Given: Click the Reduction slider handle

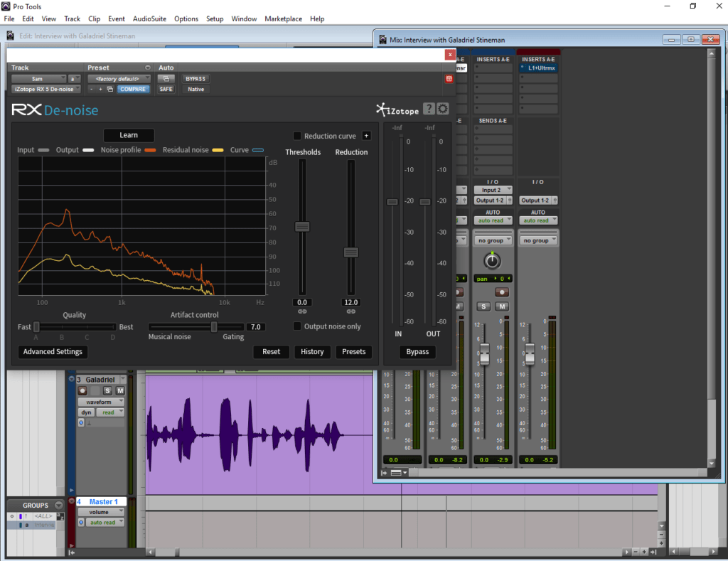Looking at the screenshot, I should click(x=350, y=252).
